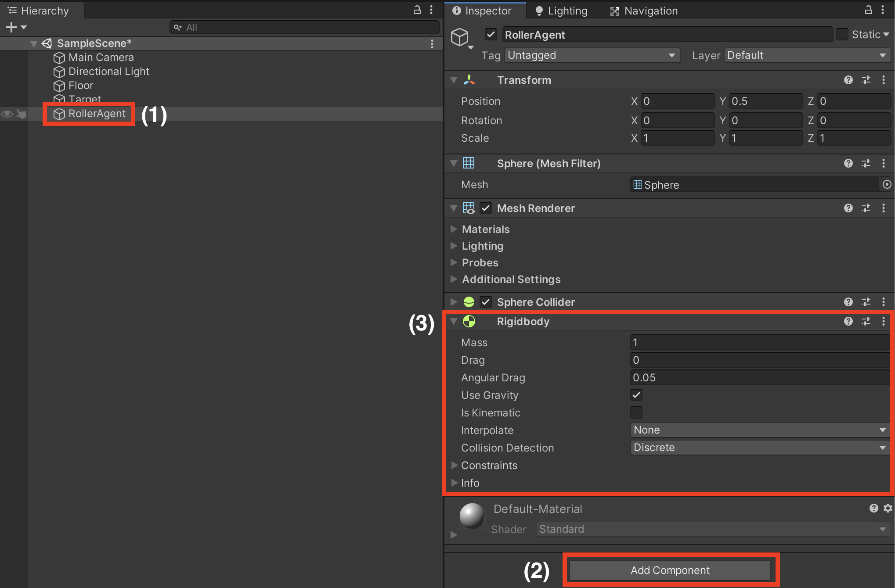Open the GameObject icon picker cube

(x=462, y=38)
